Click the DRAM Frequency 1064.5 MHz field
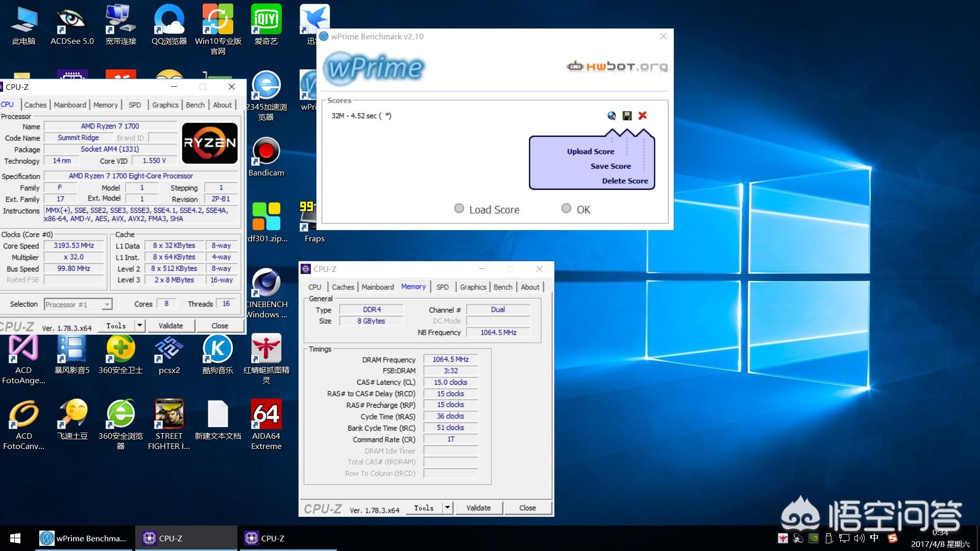This screenshot has height=551, width=980. tap(450, 359)
